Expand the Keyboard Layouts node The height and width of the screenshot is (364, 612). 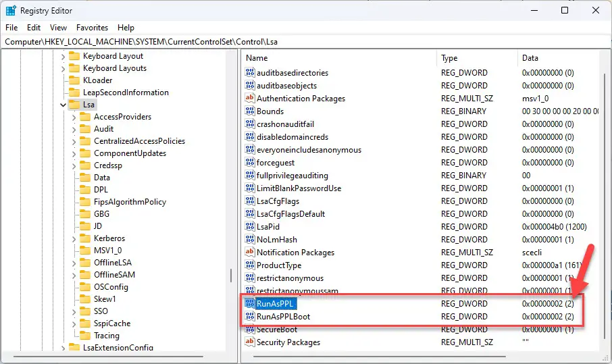point(63,68)
